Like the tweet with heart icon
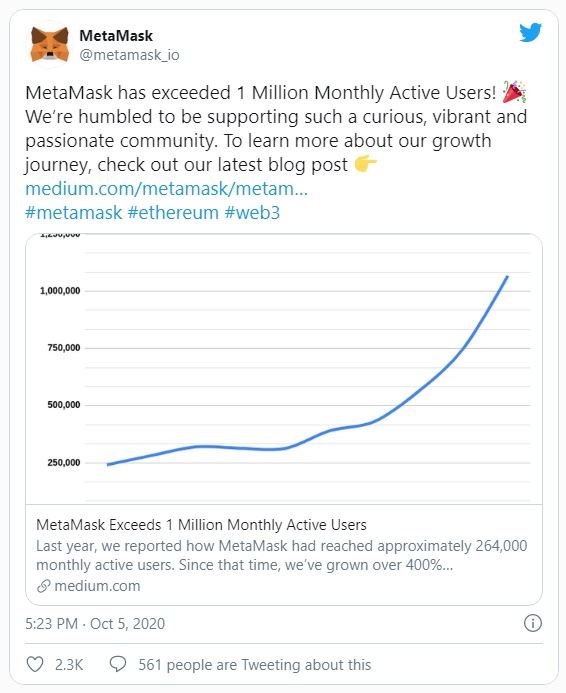Viewport: 566px width, 693px height. pos(35,664)
